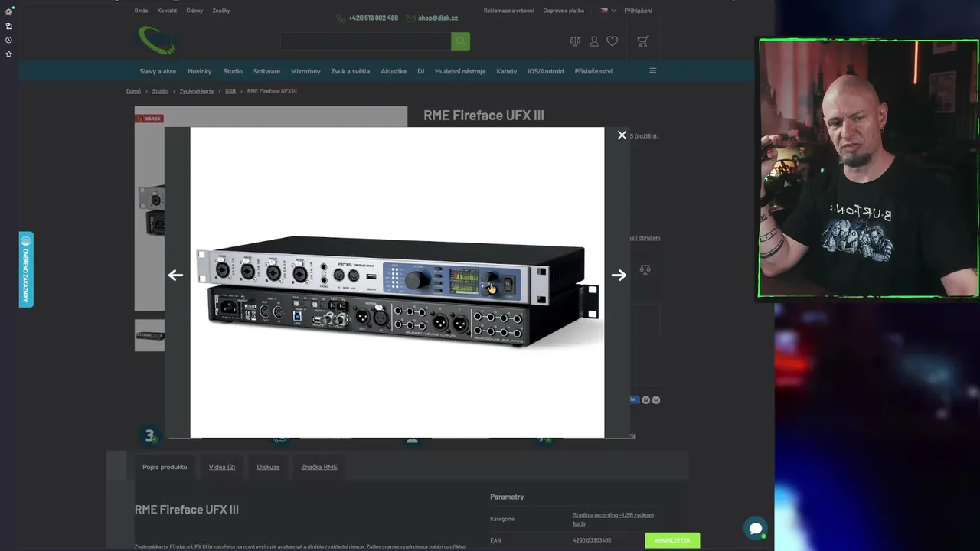Open the user account icon
Viewport: 980px width, 551px height.
(x=594, y=41)
